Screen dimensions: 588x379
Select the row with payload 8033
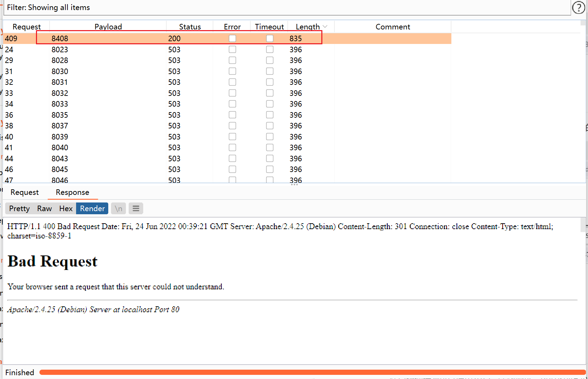[227, 104]
